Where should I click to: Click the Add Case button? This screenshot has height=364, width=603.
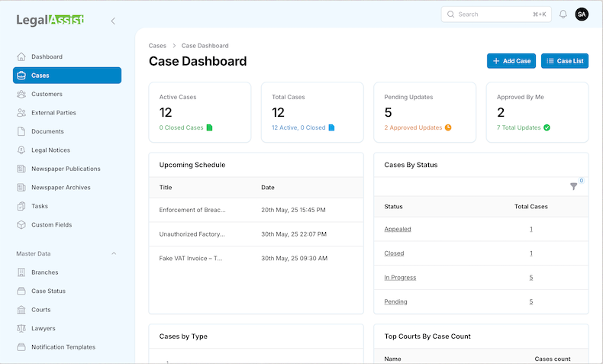(511, 61)
